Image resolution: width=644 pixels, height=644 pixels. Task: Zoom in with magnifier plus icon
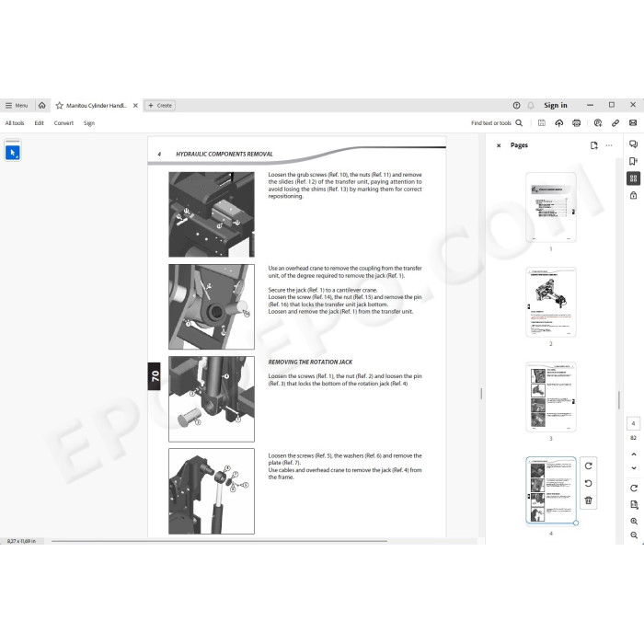click(634, 522)
